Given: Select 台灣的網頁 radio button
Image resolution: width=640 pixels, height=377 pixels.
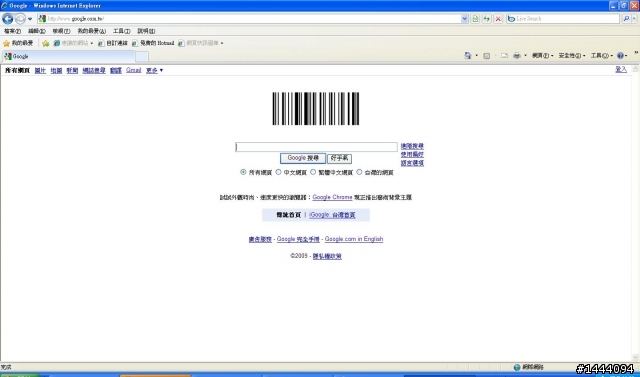Looking at the screenshot, I should 359,172.
